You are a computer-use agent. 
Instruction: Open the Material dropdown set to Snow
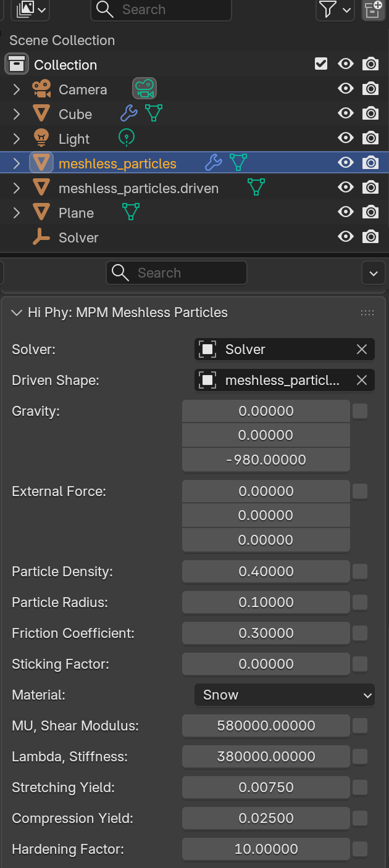[x=285, y=695]
